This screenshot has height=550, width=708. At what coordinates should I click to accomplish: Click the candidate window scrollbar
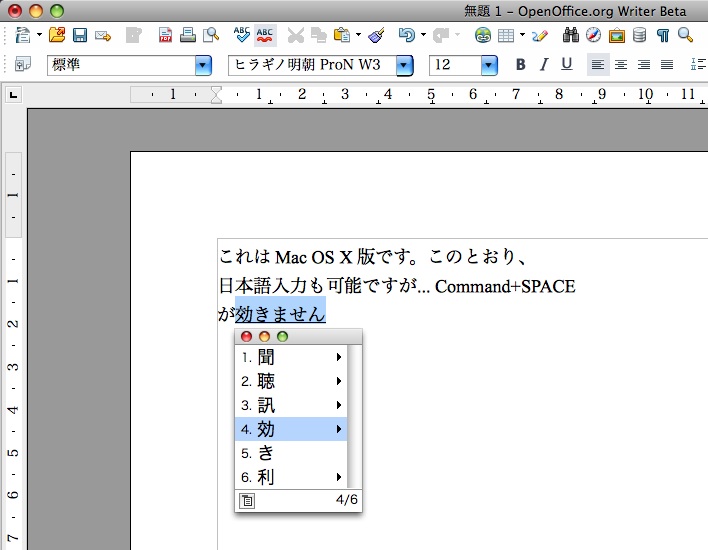(x=354, y=417)
